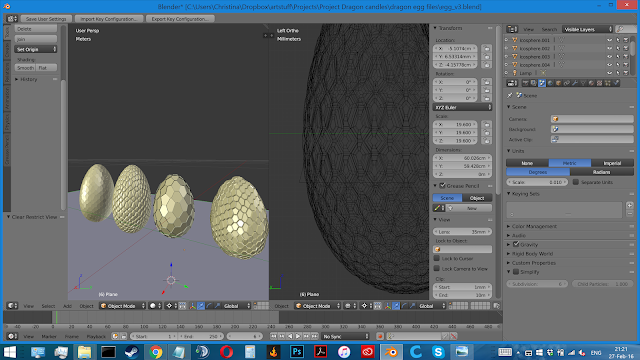Open the XYZ Euler rotation mode dropdown

coord(462,107)
